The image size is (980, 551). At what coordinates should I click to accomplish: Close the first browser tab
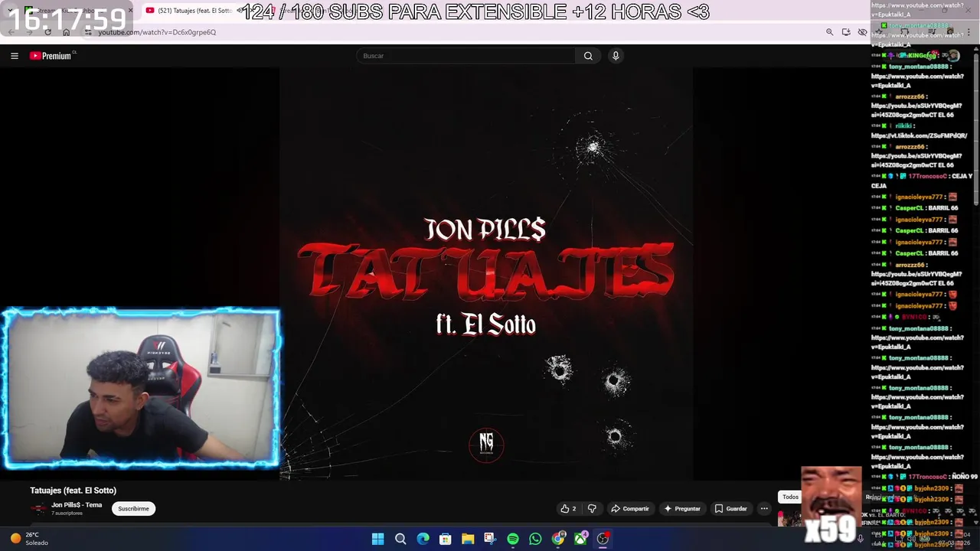(130, 11)
